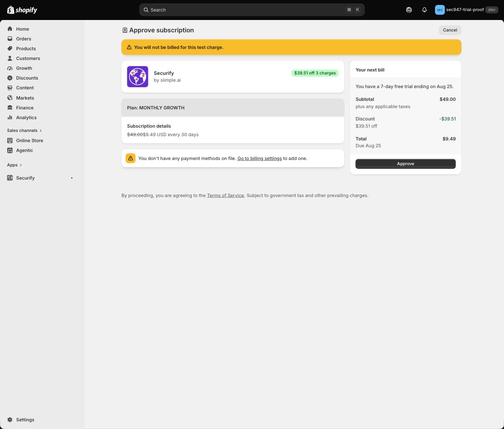Follow the Go to billing settings link
504x429 pixels.
click(259, 158)
